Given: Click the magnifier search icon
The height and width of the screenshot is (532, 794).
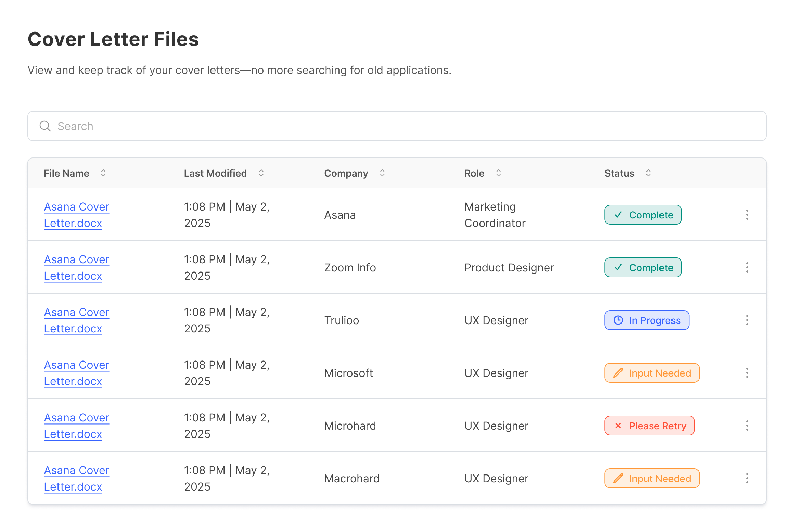Looking at the screenshot, I should (x=45, y=126).
